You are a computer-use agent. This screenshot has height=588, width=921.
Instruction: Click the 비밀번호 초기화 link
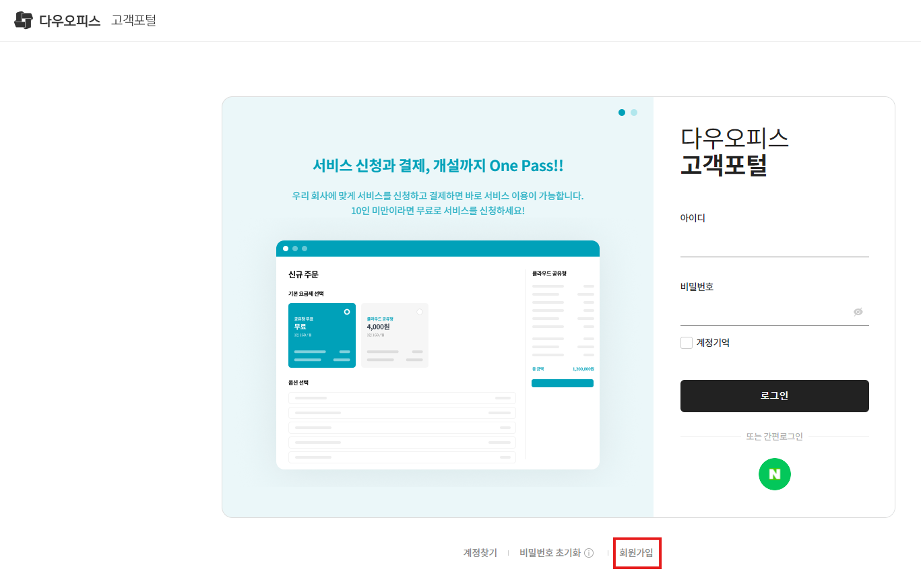pos(550,553)
